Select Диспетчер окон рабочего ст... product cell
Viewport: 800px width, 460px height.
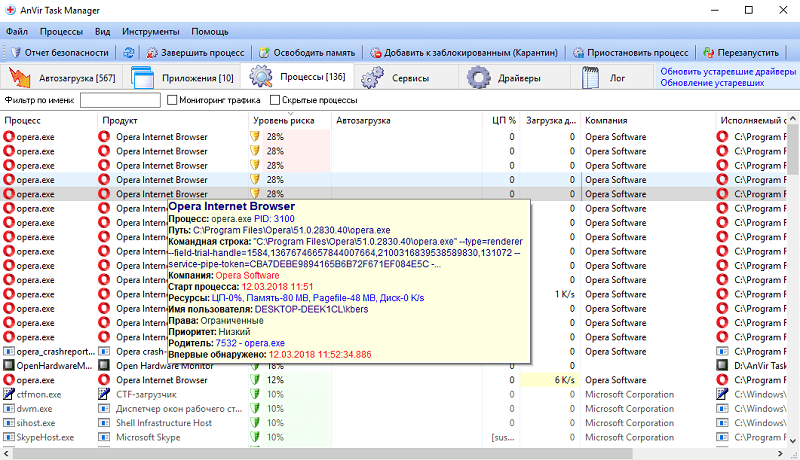[x=179, y=408]
